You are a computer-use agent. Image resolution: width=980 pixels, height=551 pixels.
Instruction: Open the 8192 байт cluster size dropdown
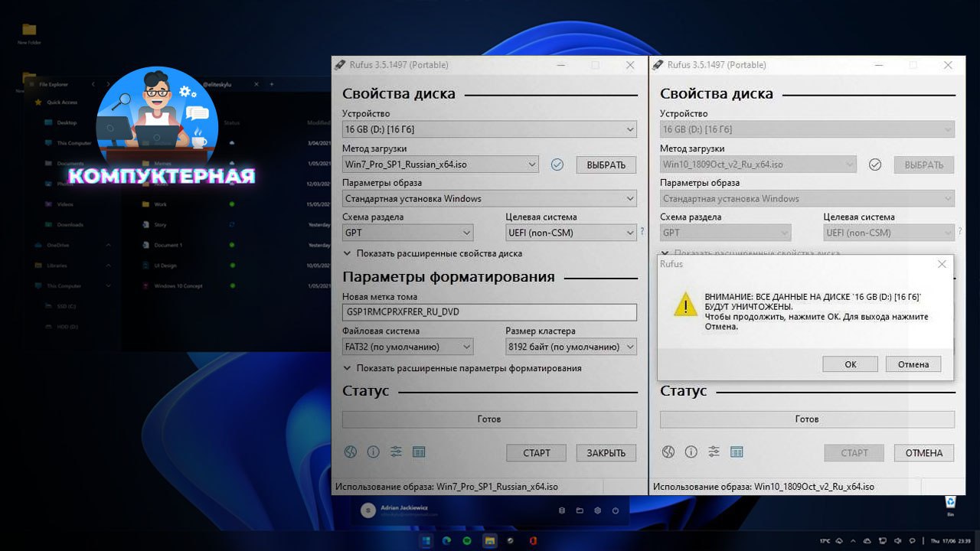(571, 347)
